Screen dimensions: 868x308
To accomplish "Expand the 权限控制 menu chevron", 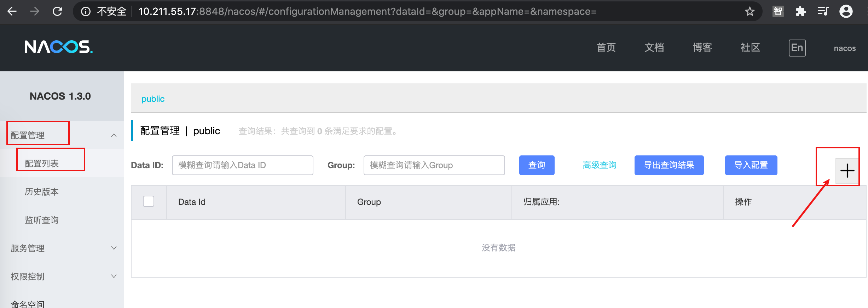I will click(114, 276).
